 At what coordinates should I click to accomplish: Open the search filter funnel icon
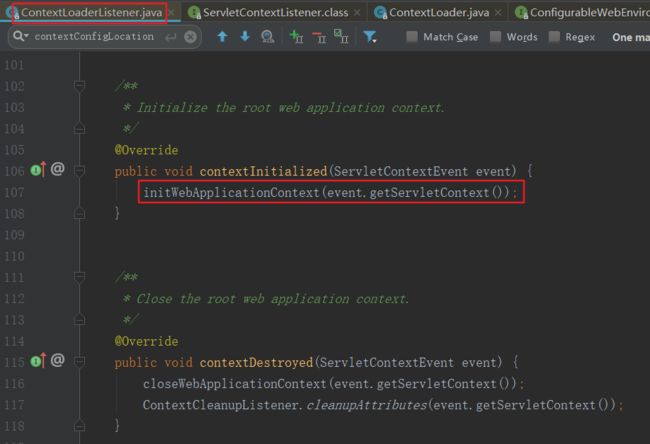(x=370, y=37)
